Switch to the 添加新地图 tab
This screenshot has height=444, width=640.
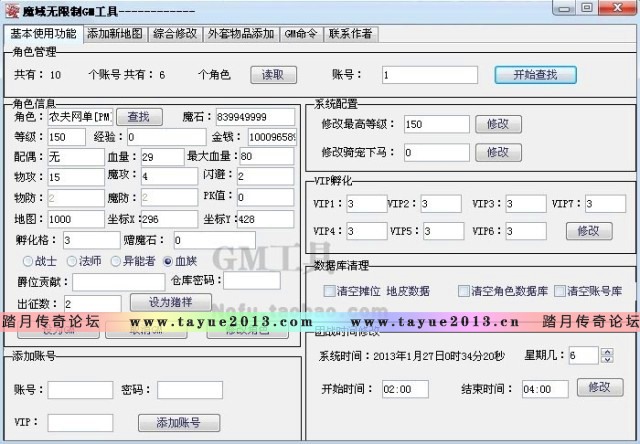coord(114,33)
